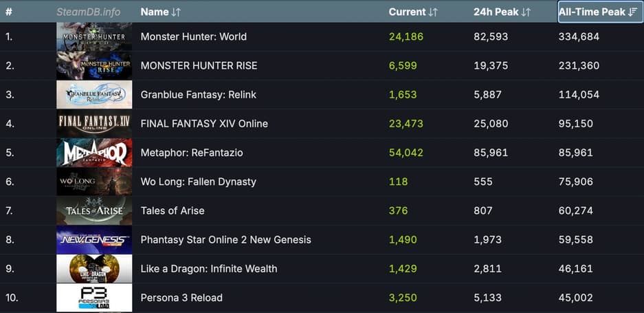
Task: Open the Monster Hunter: World title link
Action: click(x=193, y=36)
